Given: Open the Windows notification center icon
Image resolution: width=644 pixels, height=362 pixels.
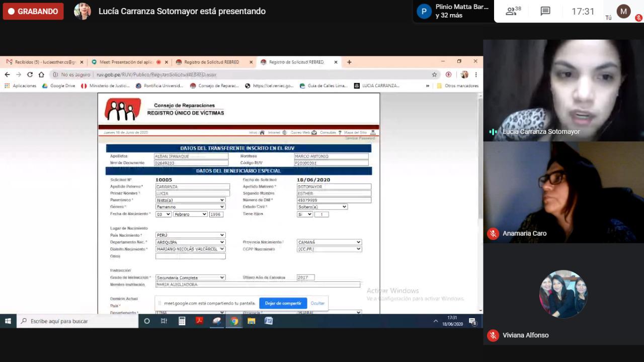Looking at the screenshot, I should 473,321.
